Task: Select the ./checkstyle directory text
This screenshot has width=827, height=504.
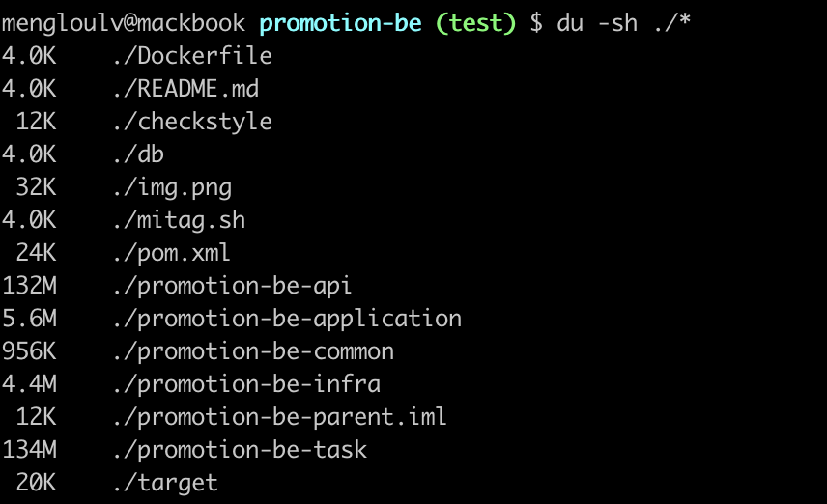Action: pyautogui.click(x=192, y=122)
